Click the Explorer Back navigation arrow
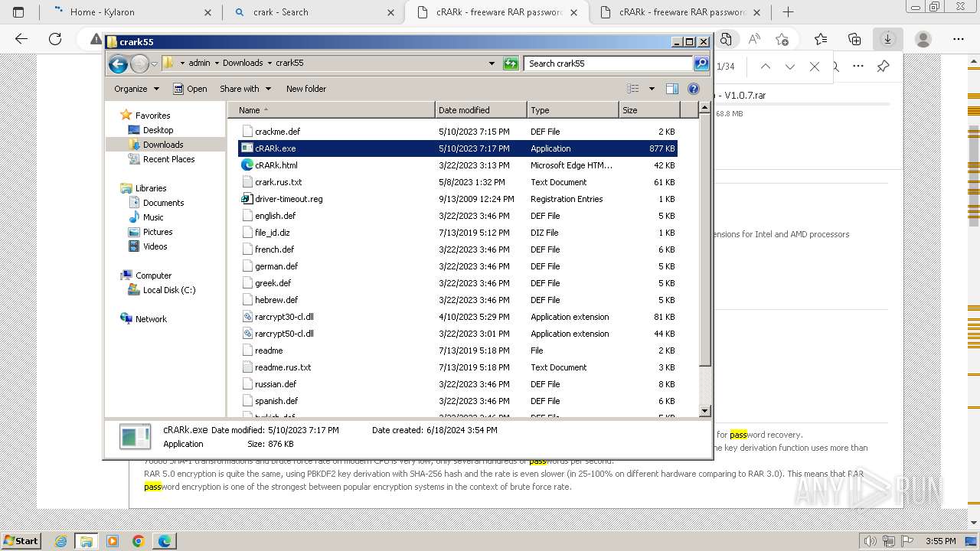980x551 pixels. pyautogui.click(x=118, y=64)
